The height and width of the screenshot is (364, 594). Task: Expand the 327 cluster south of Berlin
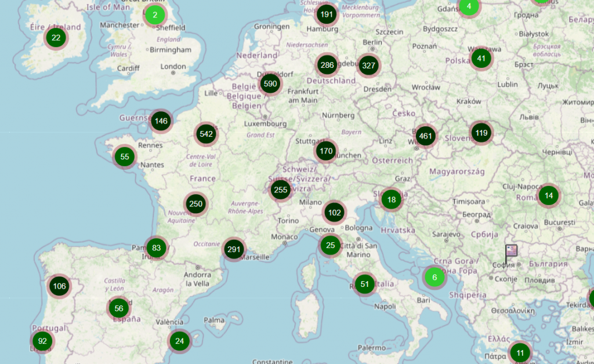coord(368,65)
